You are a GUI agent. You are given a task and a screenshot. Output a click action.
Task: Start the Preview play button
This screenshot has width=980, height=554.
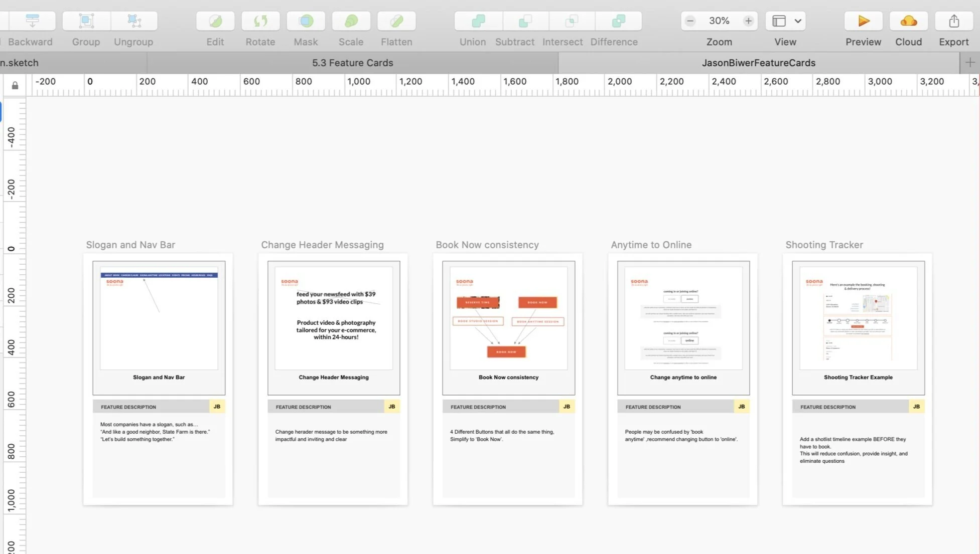click(x=863, y=21)
